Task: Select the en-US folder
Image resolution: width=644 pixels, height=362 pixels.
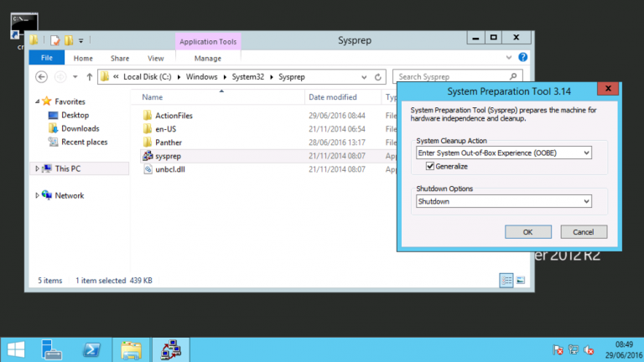Action: point(165,129)
